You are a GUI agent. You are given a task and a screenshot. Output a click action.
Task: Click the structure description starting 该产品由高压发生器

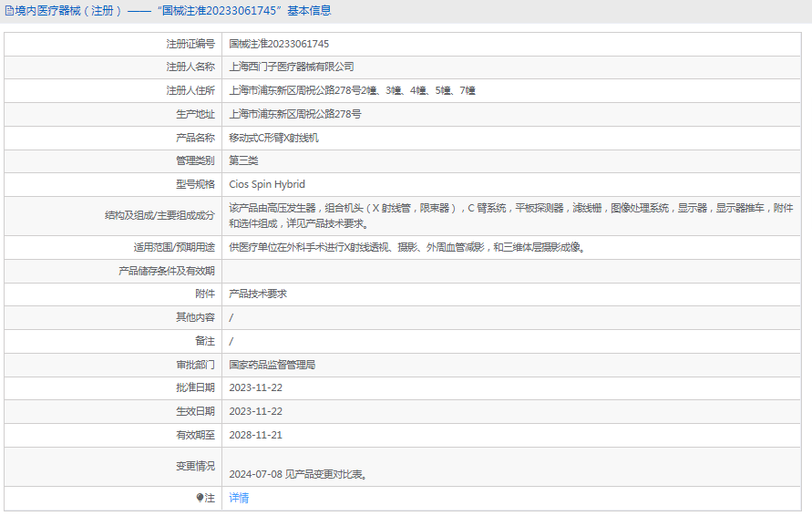(511, 215)
